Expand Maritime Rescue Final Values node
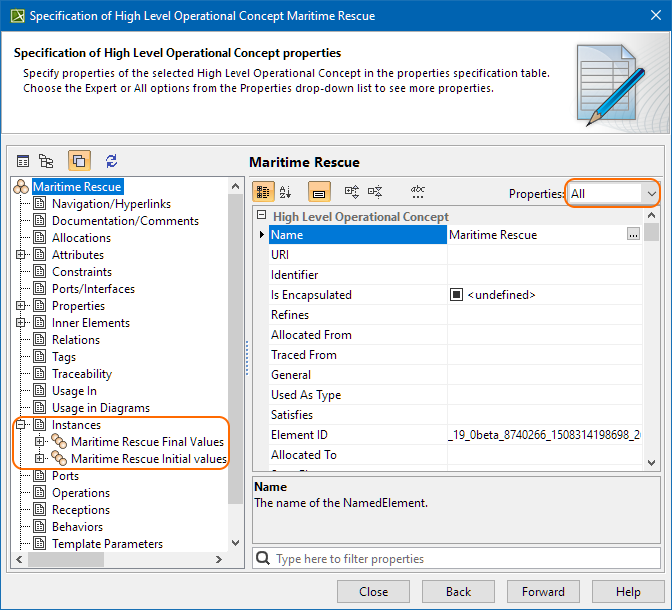This screenshot has width=672, height=610. pos(39,442)
